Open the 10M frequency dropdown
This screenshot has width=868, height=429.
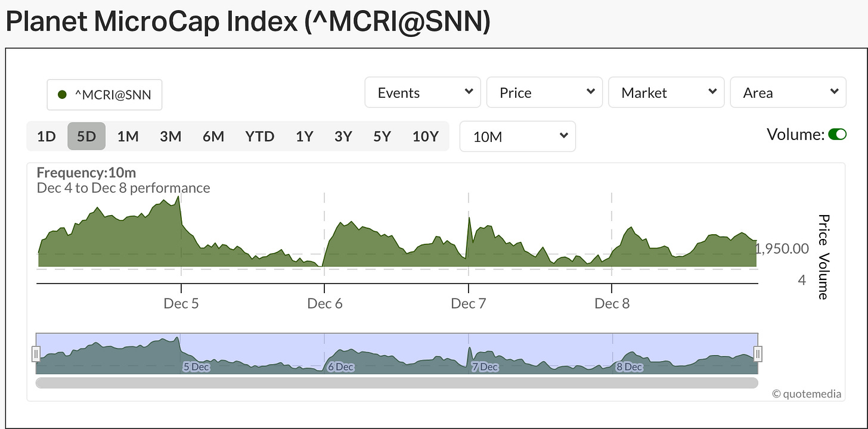coord(517,136)
